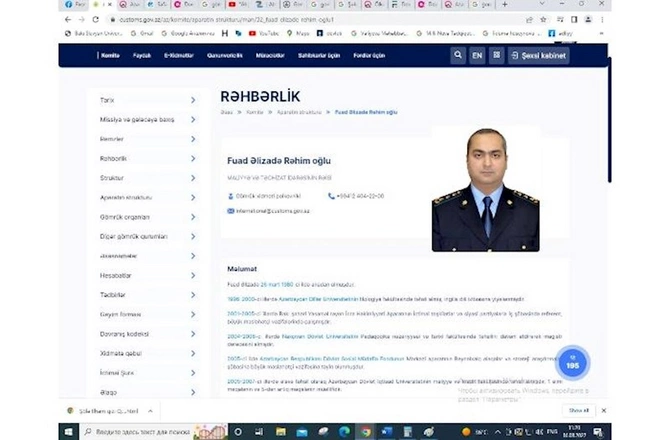Open the Mail app on the taskbar
670x440 pixels.
pos(302,432)
